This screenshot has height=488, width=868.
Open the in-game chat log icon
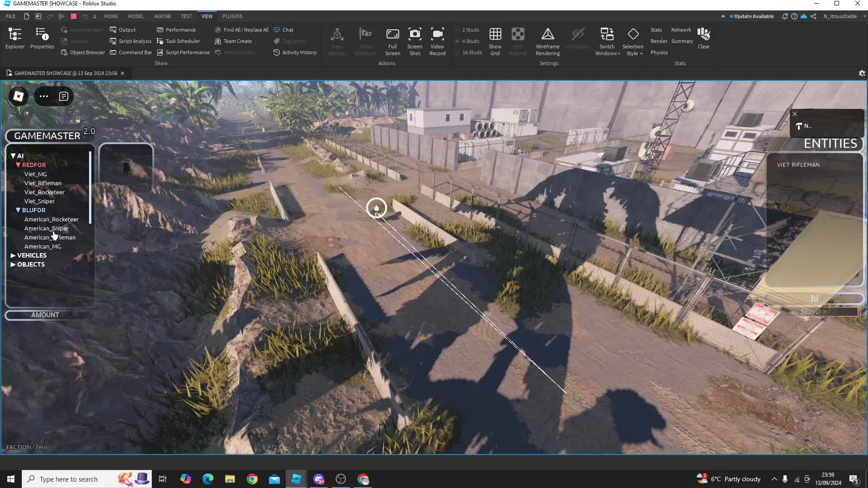coord(64,96)
